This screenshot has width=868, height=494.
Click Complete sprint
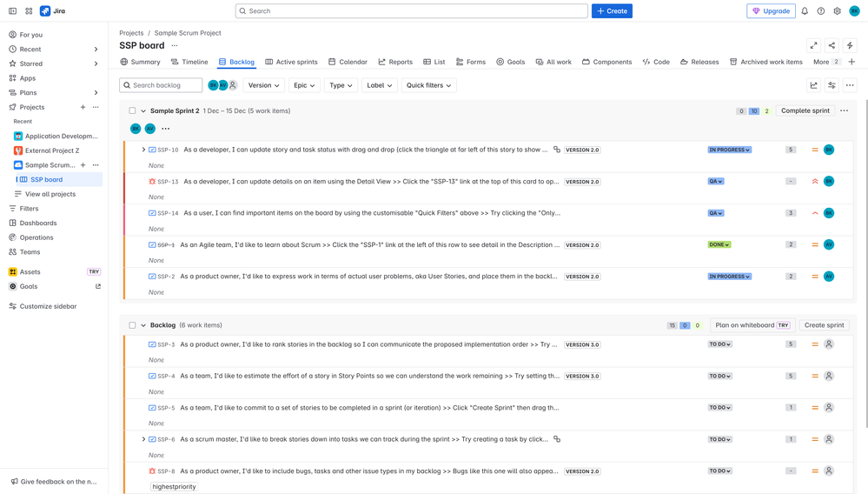click(805, 110)
